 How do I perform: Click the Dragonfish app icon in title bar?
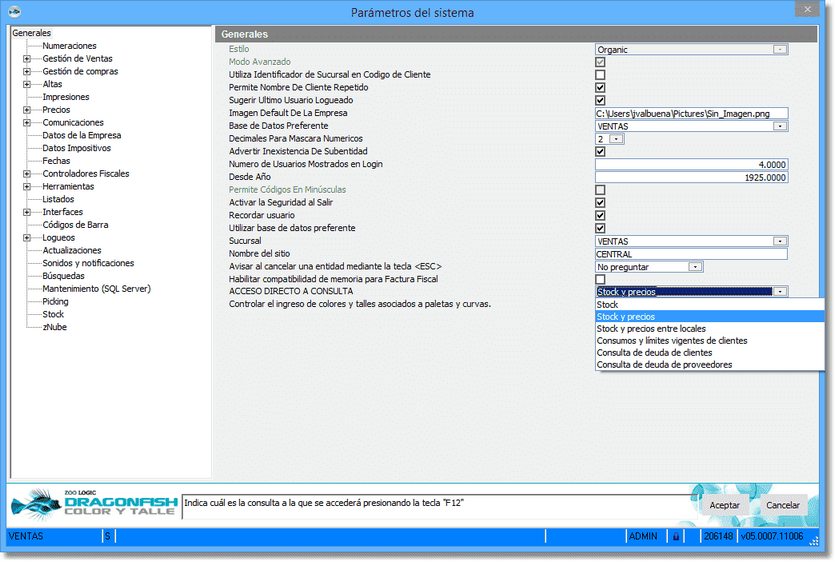coord(14,12)
